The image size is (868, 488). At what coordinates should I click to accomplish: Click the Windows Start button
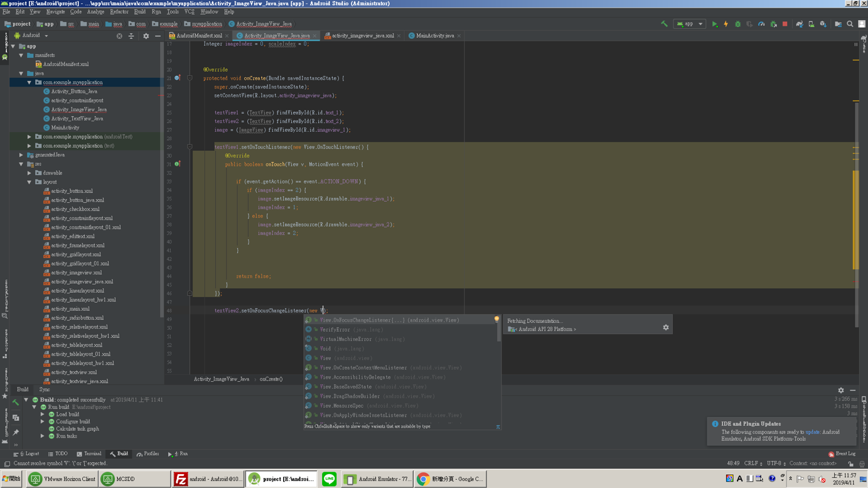click(x=11, y=479)
